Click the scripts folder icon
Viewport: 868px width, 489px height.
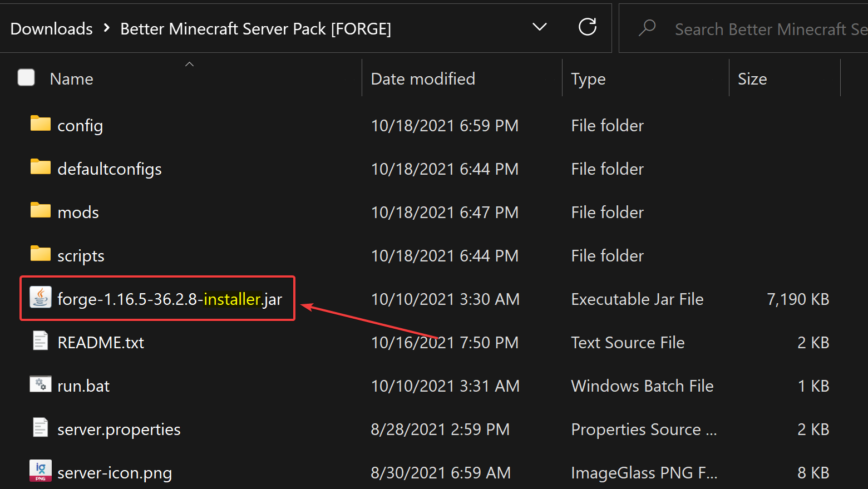[x=40, y=254]
